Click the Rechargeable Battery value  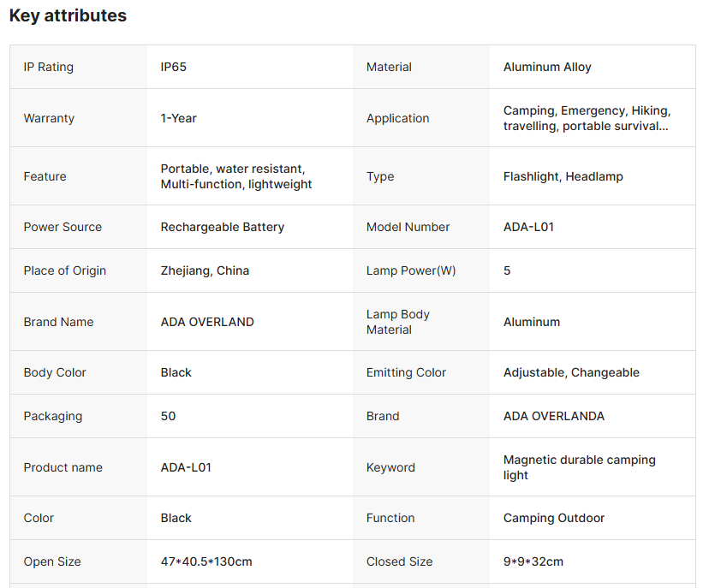(222, 227)
